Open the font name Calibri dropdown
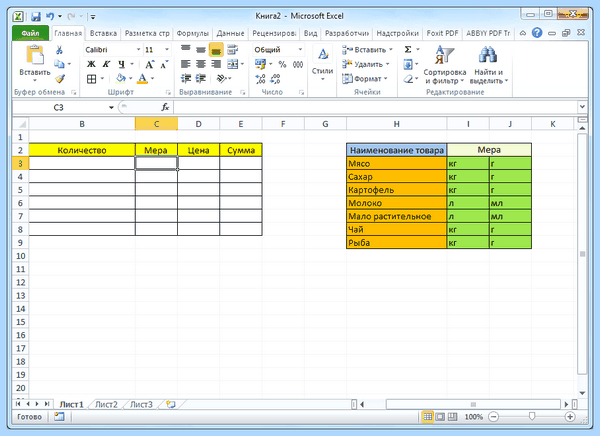The width and height of the screenshot is (600, 436). 139,50
